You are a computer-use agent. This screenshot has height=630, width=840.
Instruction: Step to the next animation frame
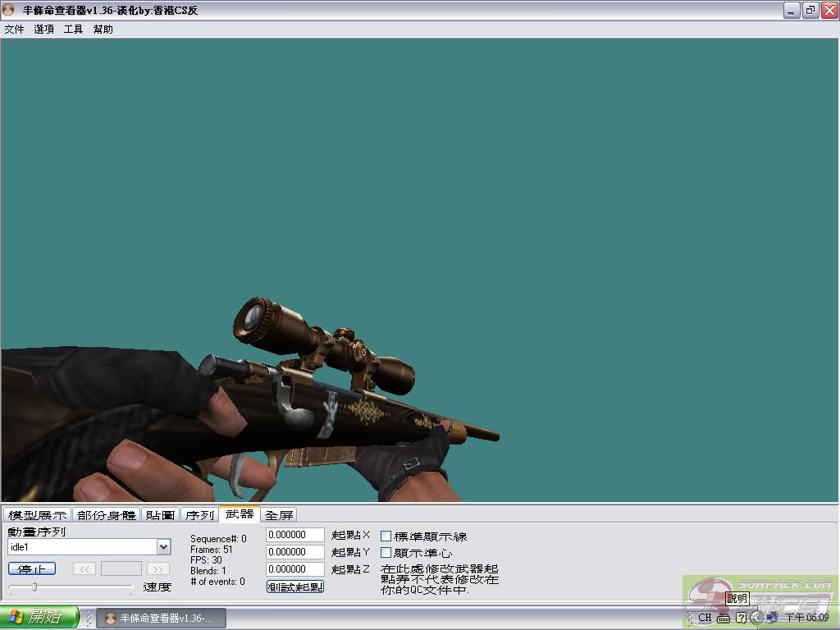[x=158, y=568]
